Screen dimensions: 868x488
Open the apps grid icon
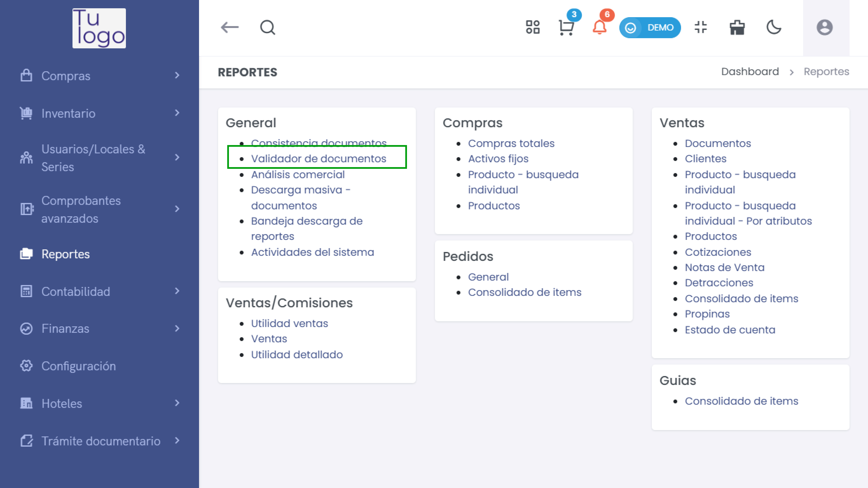(532, 27)
